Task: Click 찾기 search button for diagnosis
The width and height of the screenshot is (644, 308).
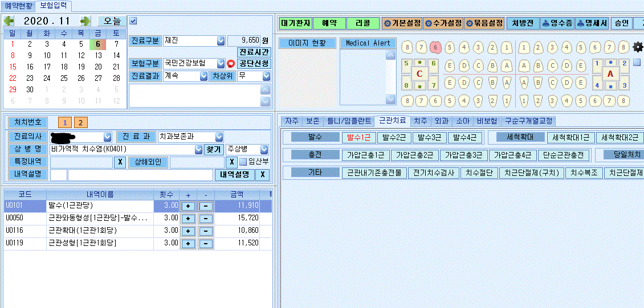Action: click(x=214, y=149)
